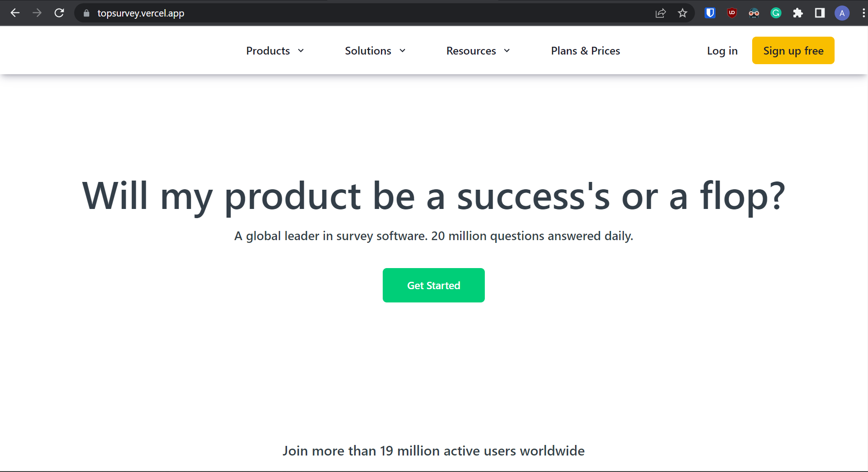868x472 pixels.
Task: Bookmark this page with the star icon
Action: click(683, 13)
